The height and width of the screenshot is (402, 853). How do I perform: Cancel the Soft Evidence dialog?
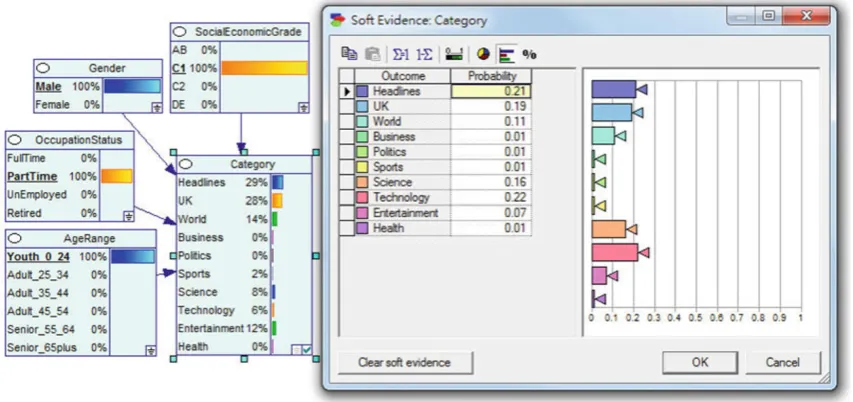click(x=782, y=362)
